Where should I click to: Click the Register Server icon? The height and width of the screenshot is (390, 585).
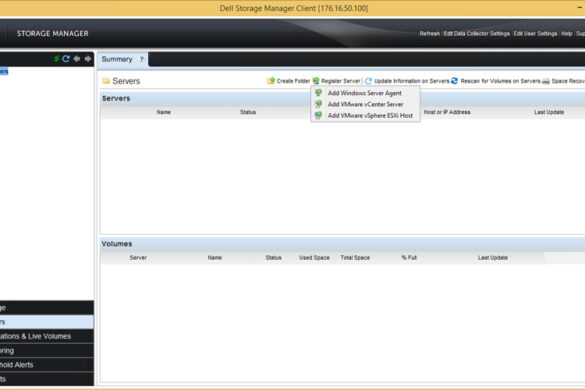[316, 81]
